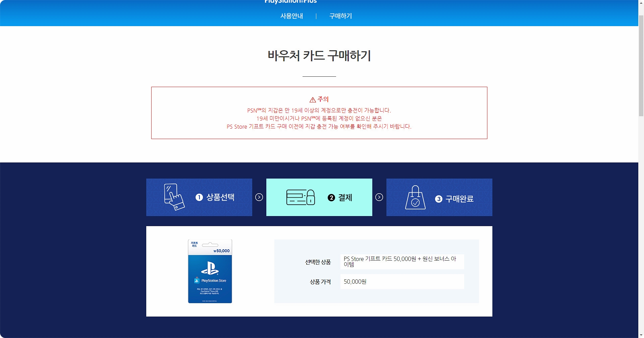Click the shopping bag checkmark icon in 구매완료
The image size is (644, 338).
(x=415, y=197)
